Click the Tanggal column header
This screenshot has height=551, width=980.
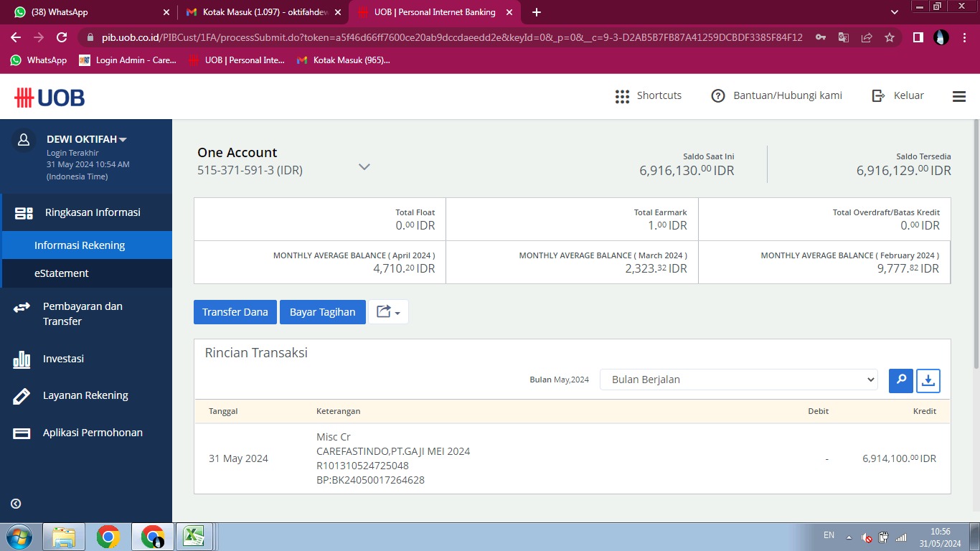tap(223, 411)
